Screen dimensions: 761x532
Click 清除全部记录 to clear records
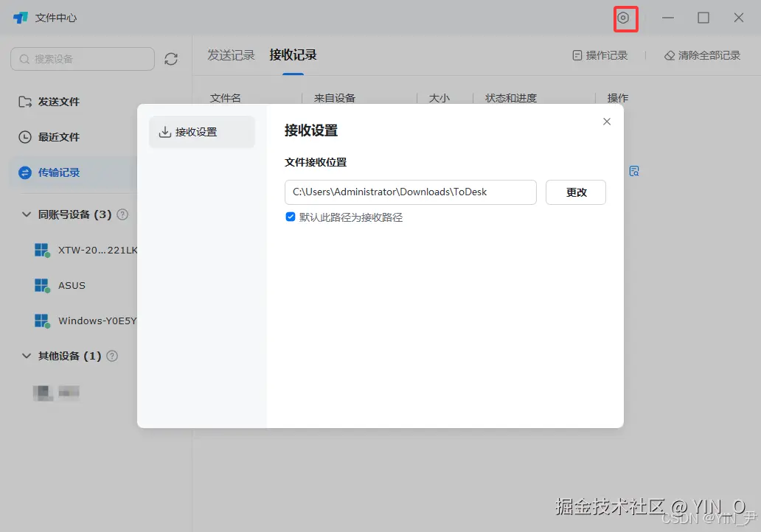[x=701, y=55]
